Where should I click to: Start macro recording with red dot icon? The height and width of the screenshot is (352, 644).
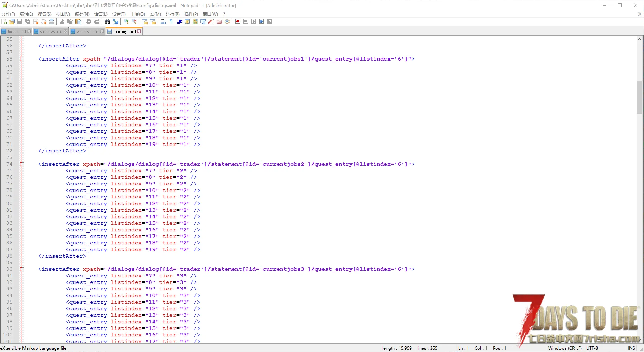[x=238, y=21]
